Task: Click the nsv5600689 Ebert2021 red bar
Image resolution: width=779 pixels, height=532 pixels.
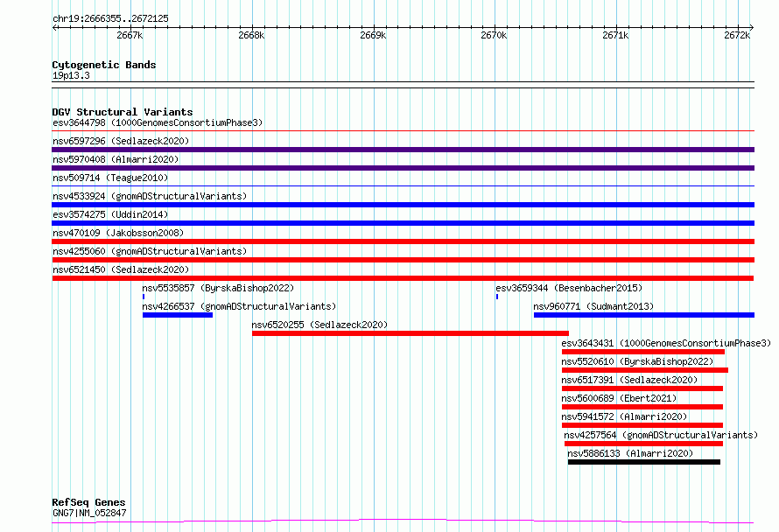Action: pos(642,407)
